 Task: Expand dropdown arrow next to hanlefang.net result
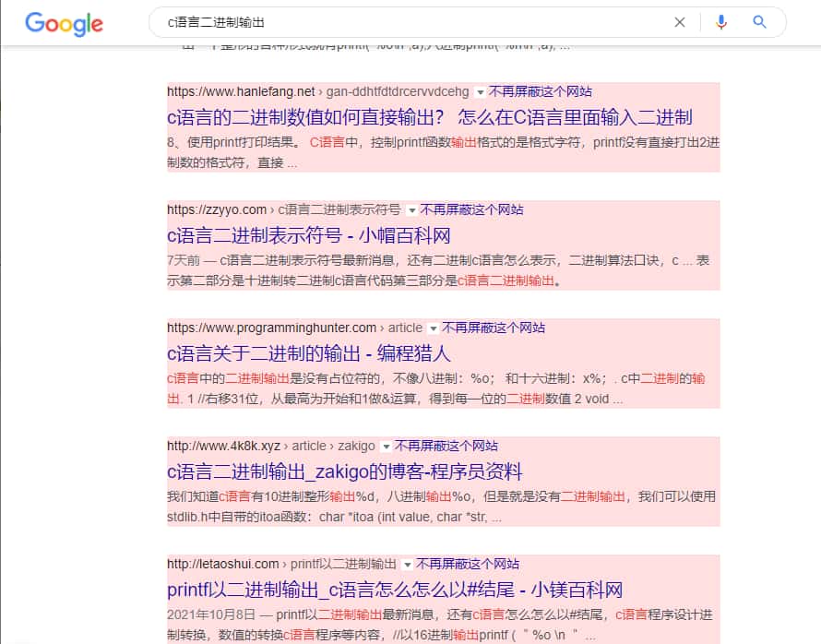480,92
